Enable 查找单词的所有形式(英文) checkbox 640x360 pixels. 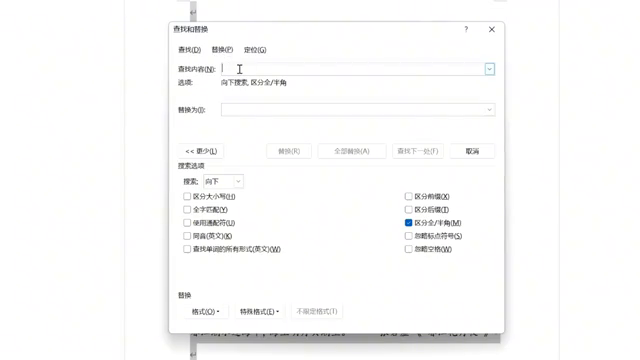pyautogui.click(x=187, y=249)
